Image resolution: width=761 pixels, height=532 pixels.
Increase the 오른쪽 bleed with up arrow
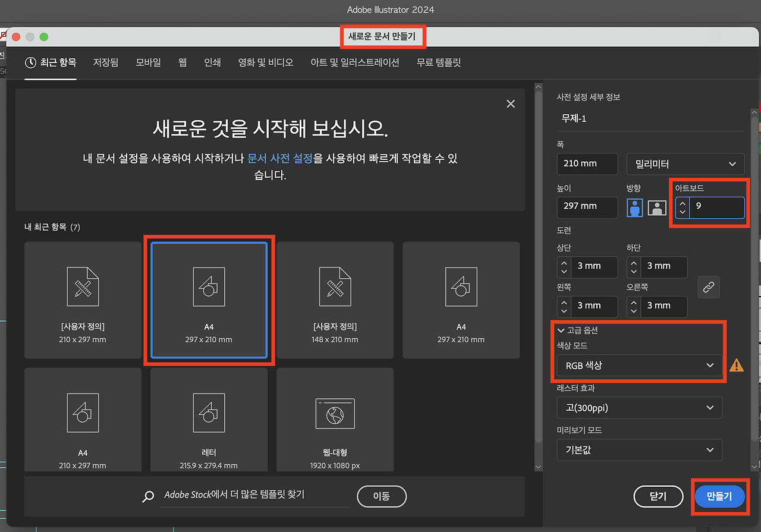634,301
